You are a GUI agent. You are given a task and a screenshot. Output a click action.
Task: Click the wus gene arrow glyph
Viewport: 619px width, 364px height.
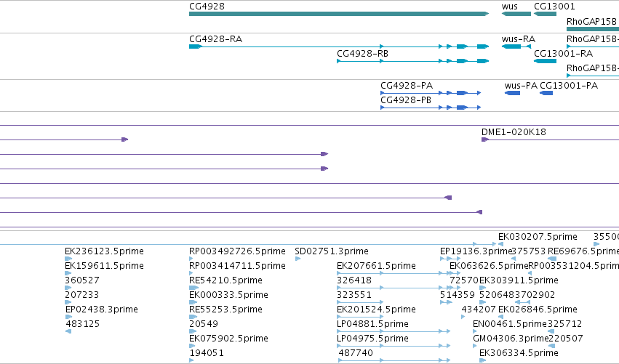(516, 14)
